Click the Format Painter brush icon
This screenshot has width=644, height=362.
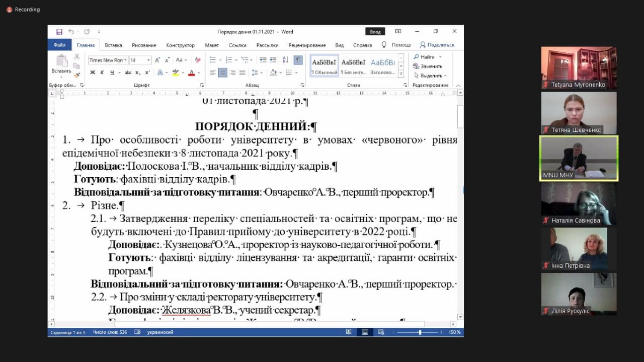click(x=77, y=75)
